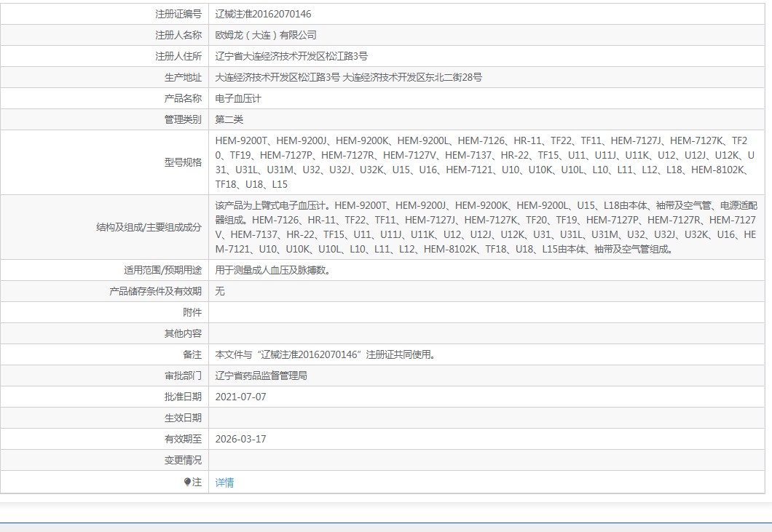Select intended use text 用于测量成人血压及脉搏数
The image size is (772, 532).
click(x=273, y=270)
